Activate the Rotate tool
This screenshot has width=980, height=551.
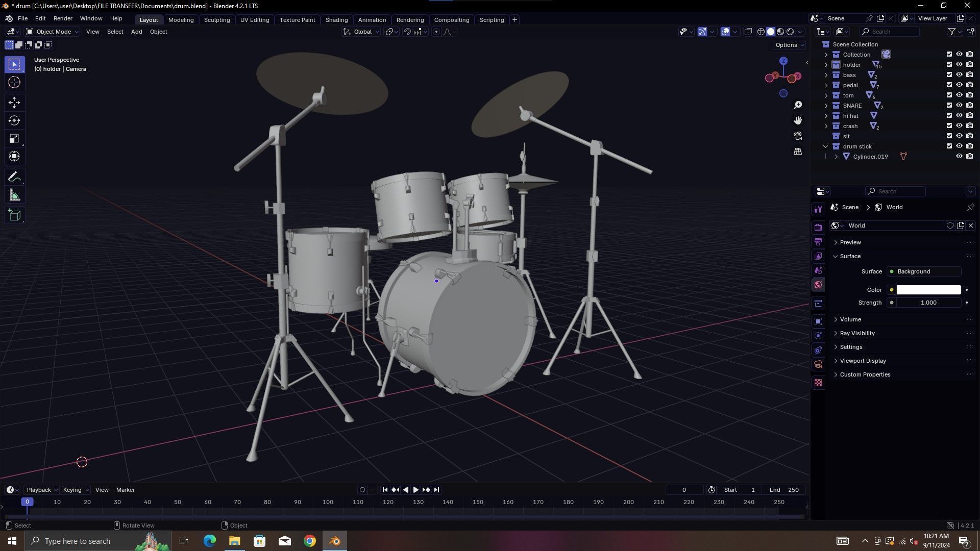point(14,120)
